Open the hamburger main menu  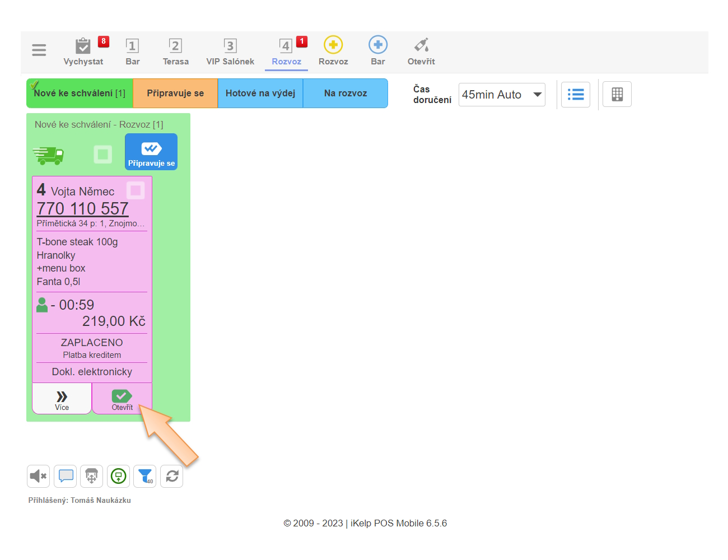(x=39, y=50)
